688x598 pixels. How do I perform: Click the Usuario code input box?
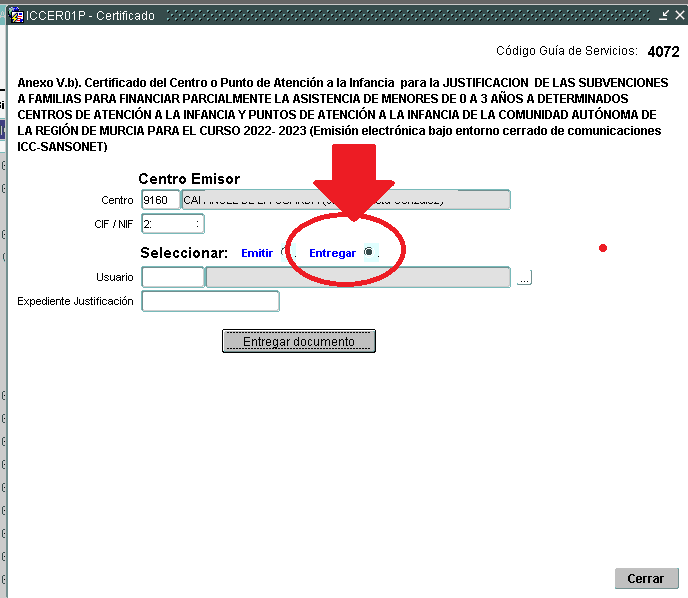point(173,277)
